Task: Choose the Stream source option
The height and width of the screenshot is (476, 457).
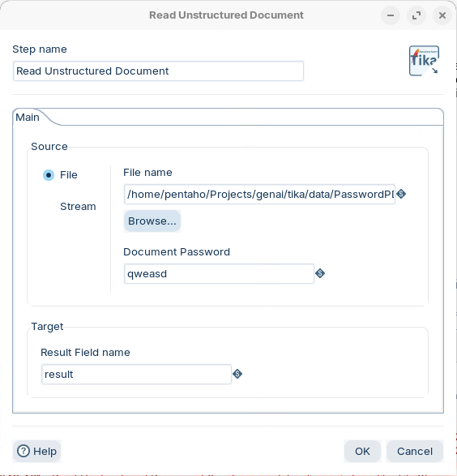Action: pos(78,207)
